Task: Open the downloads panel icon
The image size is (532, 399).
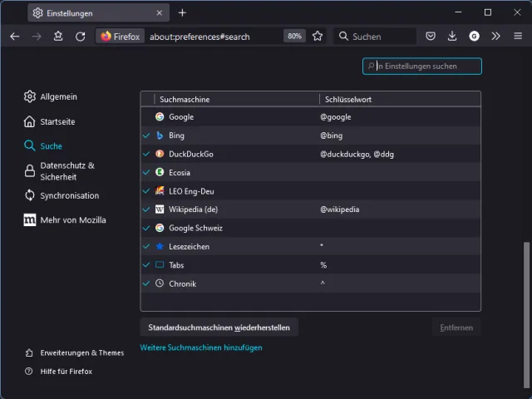Action: pos(452,37)
